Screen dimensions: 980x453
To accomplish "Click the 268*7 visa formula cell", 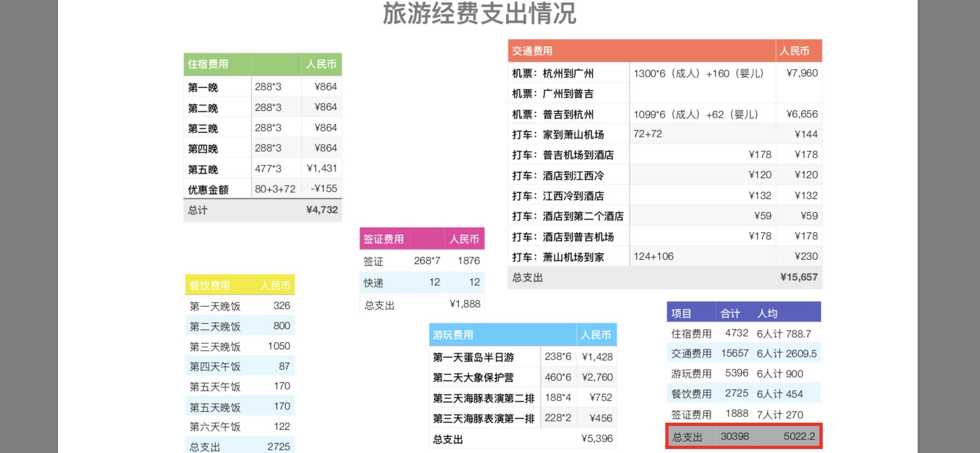I will click(427, 261).
